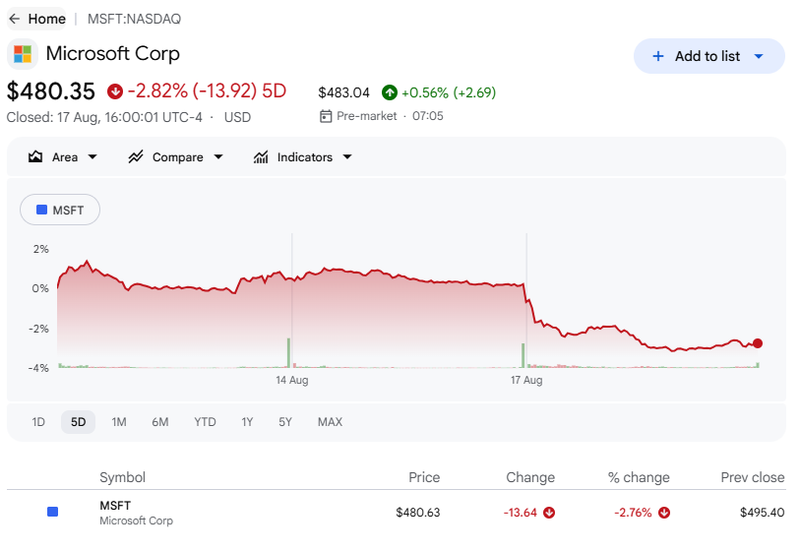Click the Microsoft logo icon

click(x=22, y=54)
